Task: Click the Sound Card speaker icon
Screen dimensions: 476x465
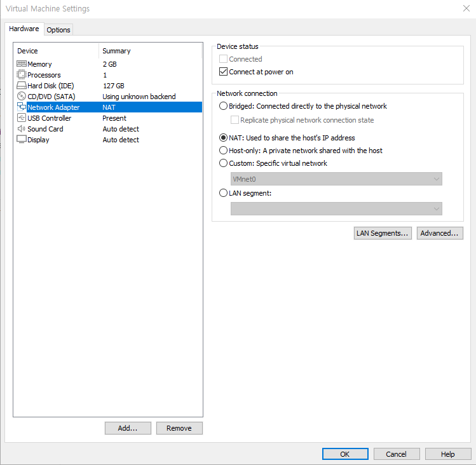Action: coord(21,129)
